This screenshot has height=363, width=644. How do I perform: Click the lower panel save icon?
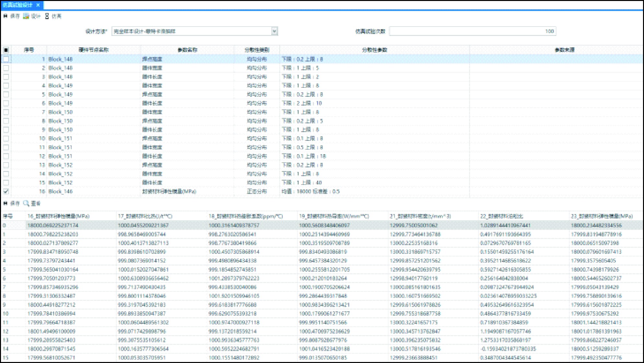click(x=6, y=203)
